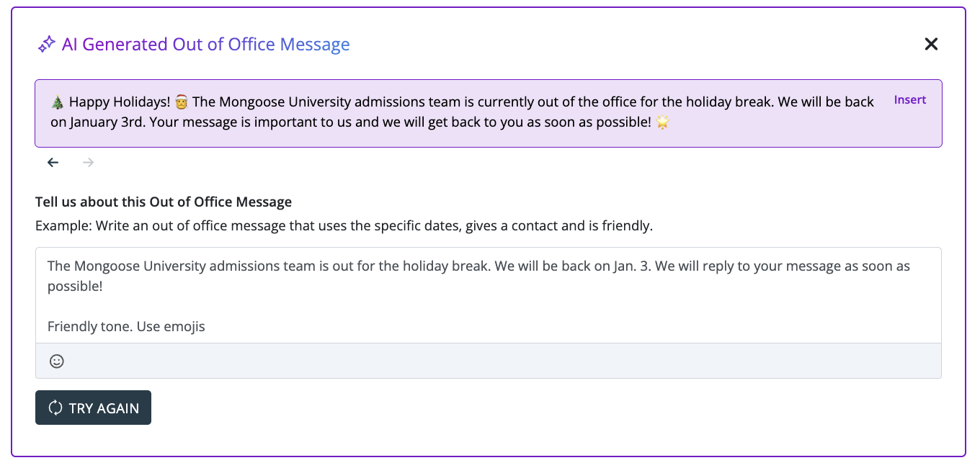The height and width of the screenshot is (468, 980).
Task: Click 'January 3rd' in the generated message
Action: 106,122
